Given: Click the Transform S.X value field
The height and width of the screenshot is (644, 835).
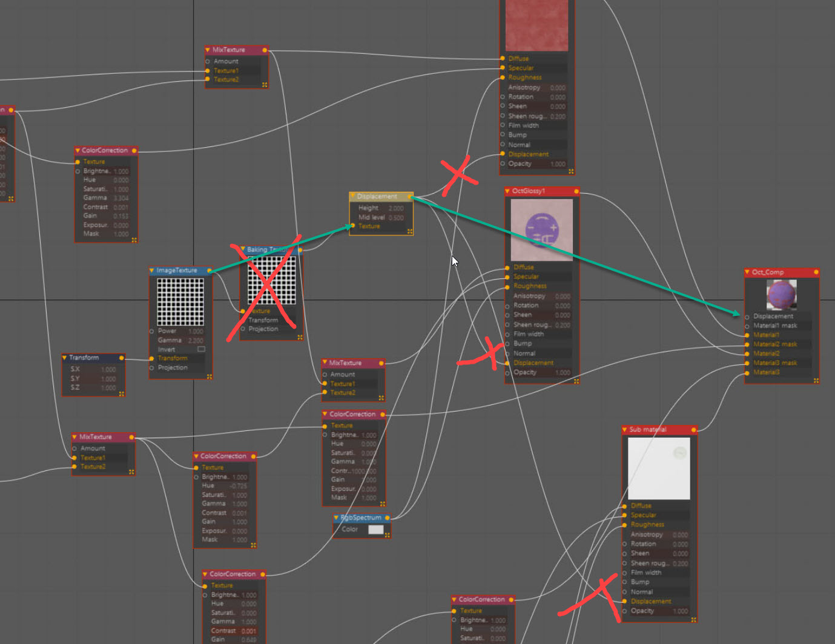Looking at the screenshot, I should click(x=108, y=369).
